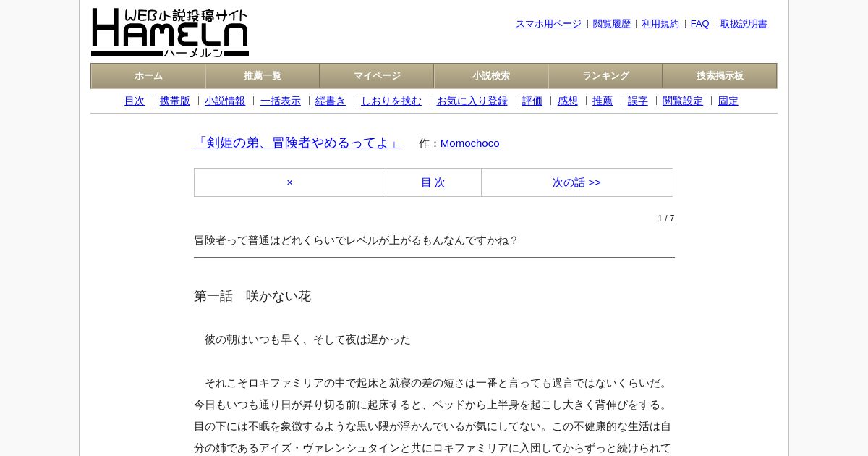Open author Momochoco's page

[470, 143]
